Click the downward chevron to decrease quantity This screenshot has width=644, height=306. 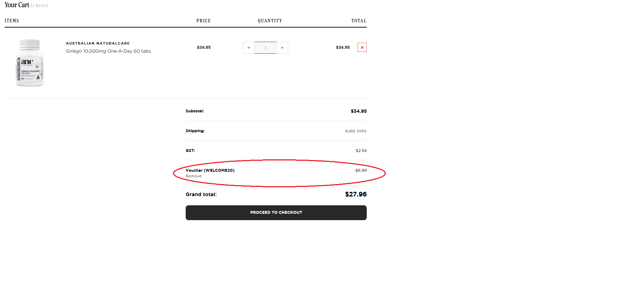pos(248,47)
